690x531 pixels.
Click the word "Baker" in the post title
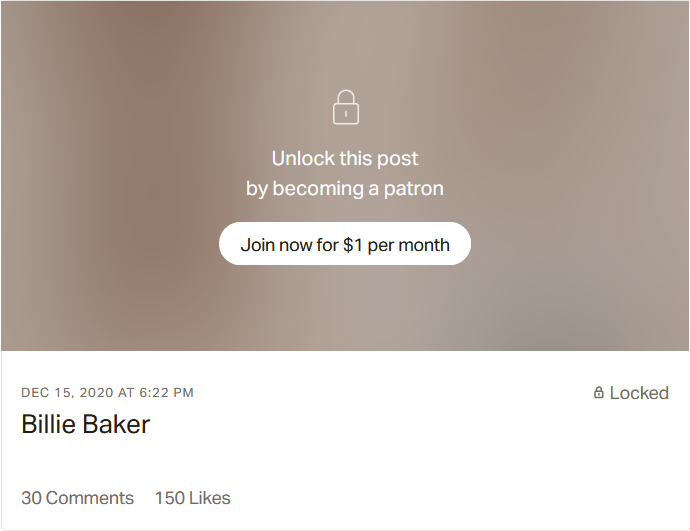coord(116,424)
